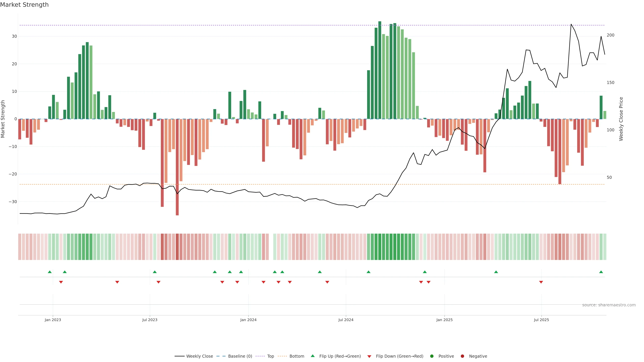Image resolution: width=644 pixels, height=362 pixels.
Task: Click the Flip Up green triangle legend icon
Action: click(312, 356)
